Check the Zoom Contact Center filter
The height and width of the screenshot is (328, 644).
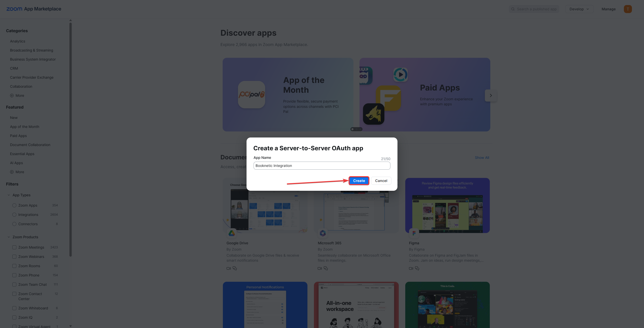pos(14,294)
